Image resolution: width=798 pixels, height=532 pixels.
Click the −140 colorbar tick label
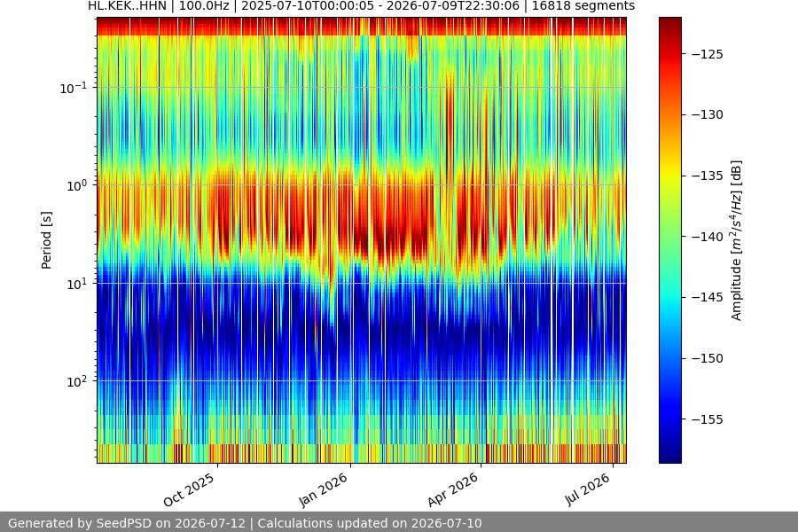coord(708,237)
